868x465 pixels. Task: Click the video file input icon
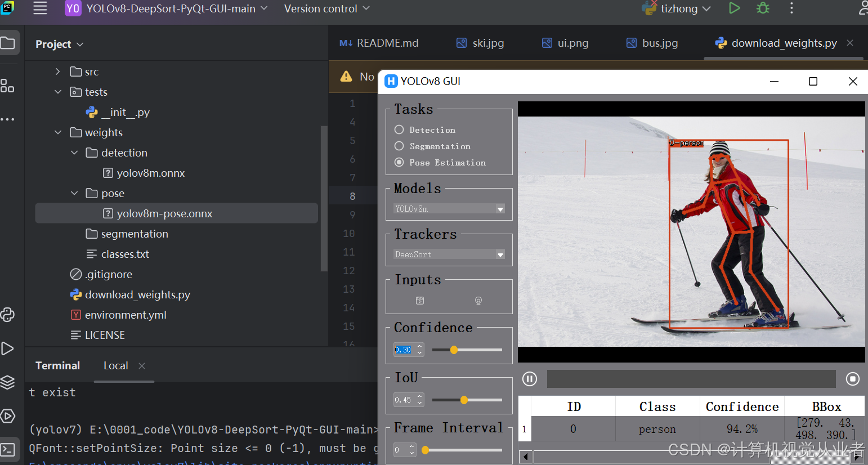coord(420,301)
